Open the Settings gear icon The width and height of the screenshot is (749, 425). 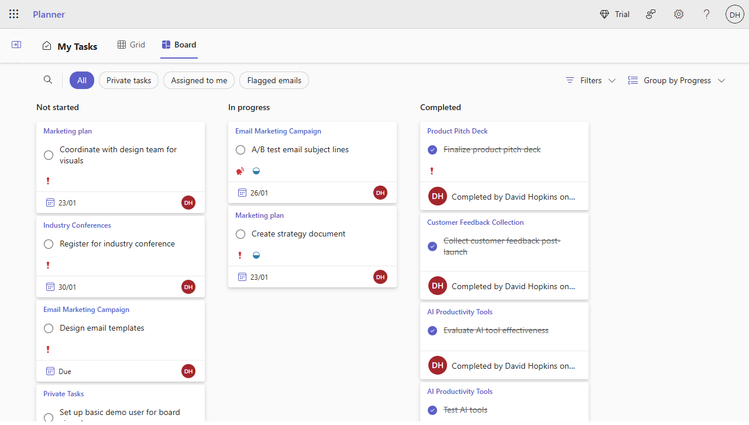tap(679, 14)
